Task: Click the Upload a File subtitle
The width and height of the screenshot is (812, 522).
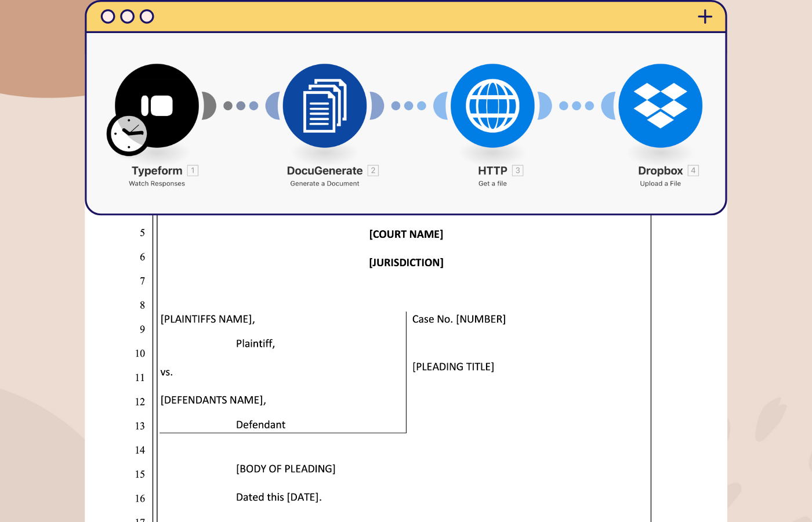Action: [x=661, y=183]
